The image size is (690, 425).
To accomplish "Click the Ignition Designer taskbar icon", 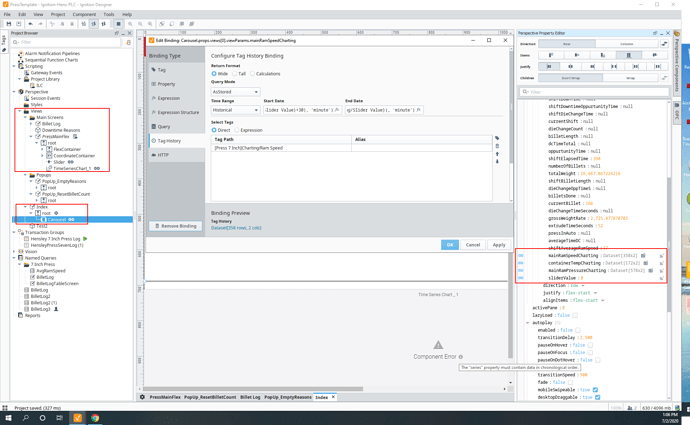I will pyautogui.click(x=77, y=418).
